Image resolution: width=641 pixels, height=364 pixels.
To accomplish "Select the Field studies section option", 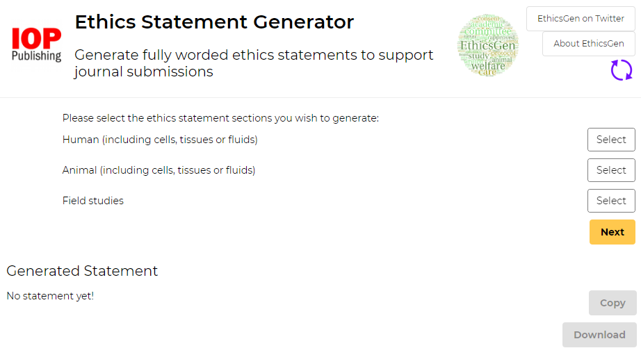I will [611, 201].
